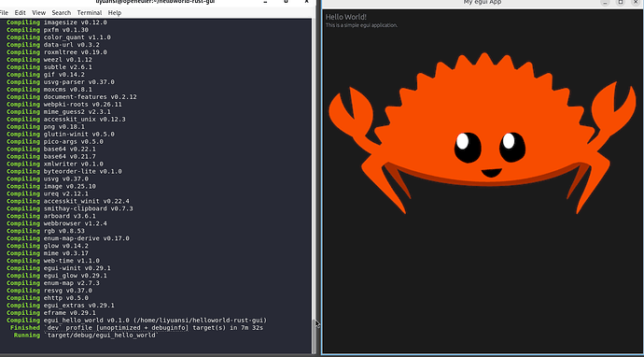The width and height of the screenshot is (644, 357).
Task: Click the 'enum-map v2.7.3' line
Action: pos(53,283)
